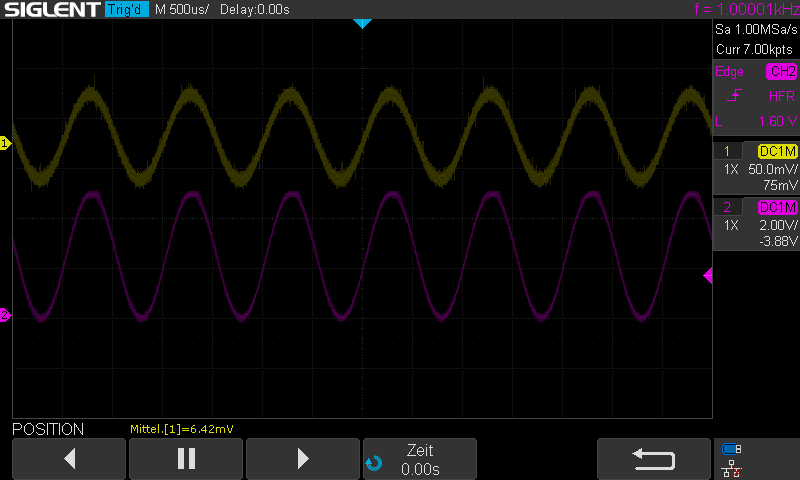Click the Curr 7.00kpts memory depth

(754, 49)
